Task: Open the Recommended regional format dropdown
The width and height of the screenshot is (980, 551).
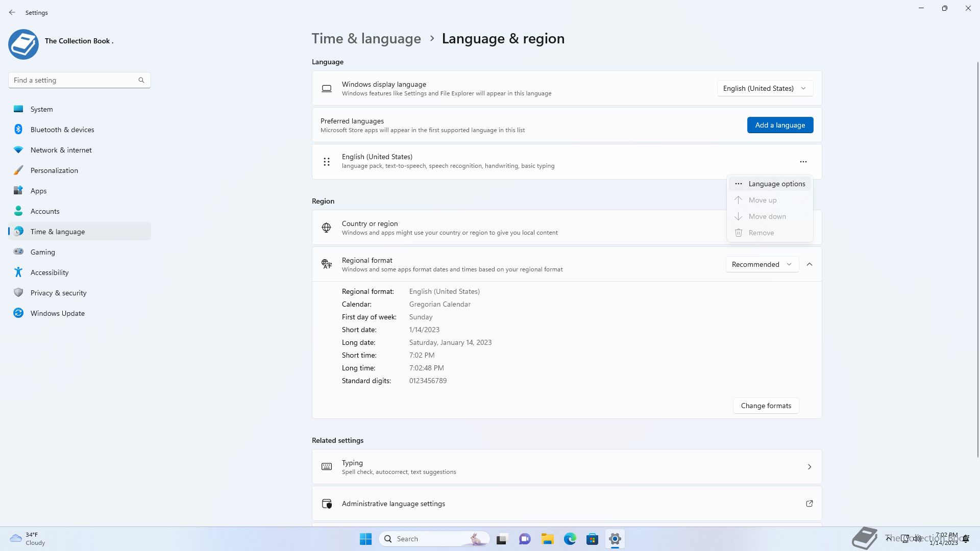Action: (762, 264)
